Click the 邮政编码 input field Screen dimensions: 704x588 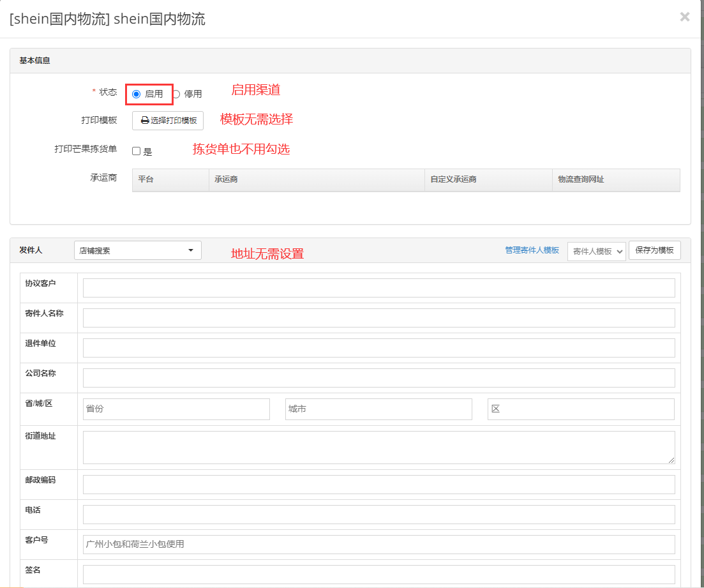pos(379,484)
